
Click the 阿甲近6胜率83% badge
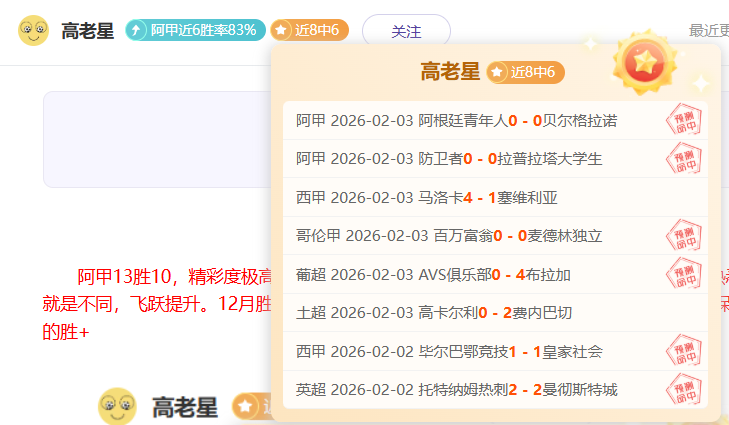[x=195, y=31]
